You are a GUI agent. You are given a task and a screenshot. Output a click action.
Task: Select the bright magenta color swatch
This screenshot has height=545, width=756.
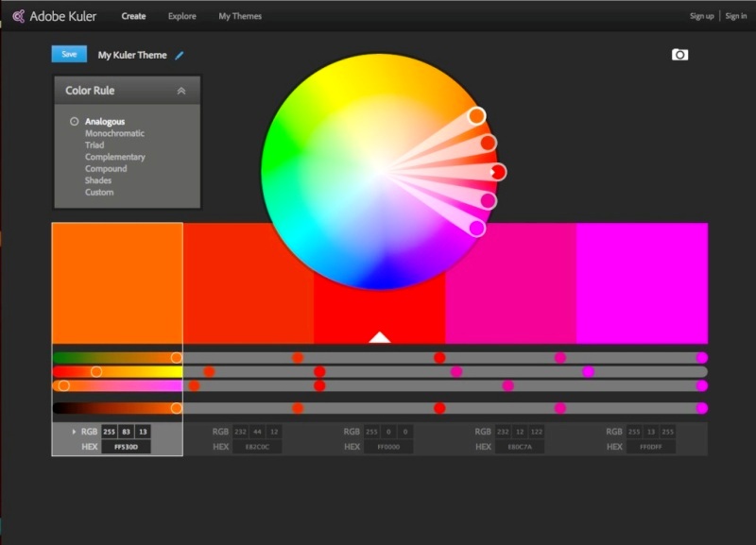tap(642, 283)
